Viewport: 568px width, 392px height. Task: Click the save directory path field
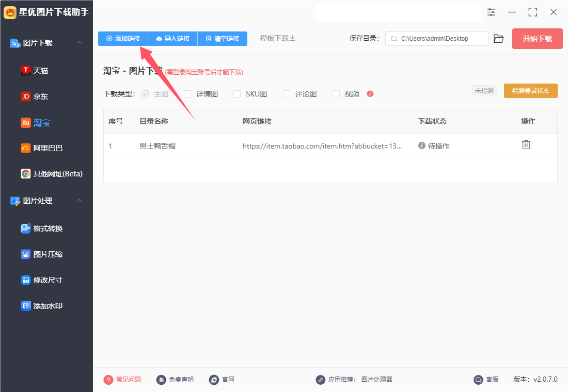pos(436,39)
